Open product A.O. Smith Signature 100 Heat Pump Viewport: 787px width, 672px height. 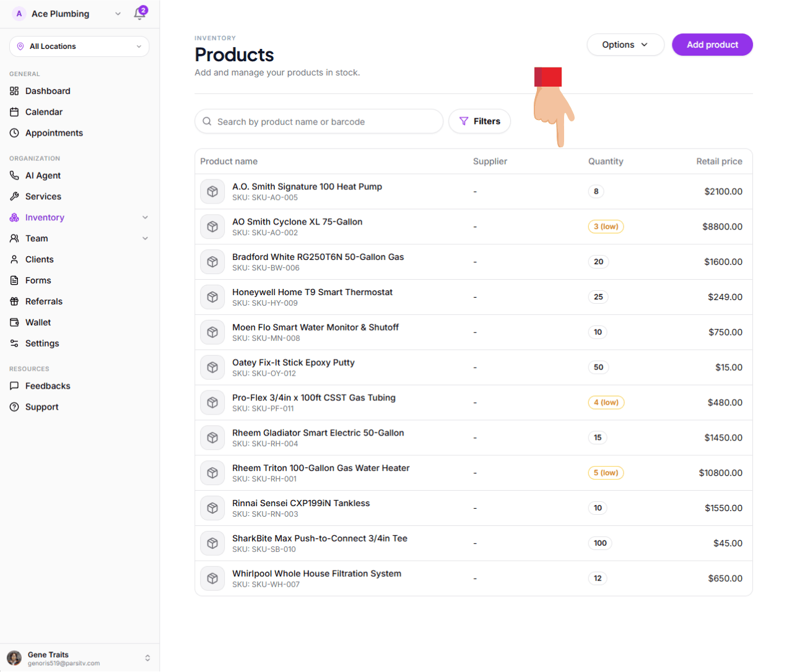(307, 187)
